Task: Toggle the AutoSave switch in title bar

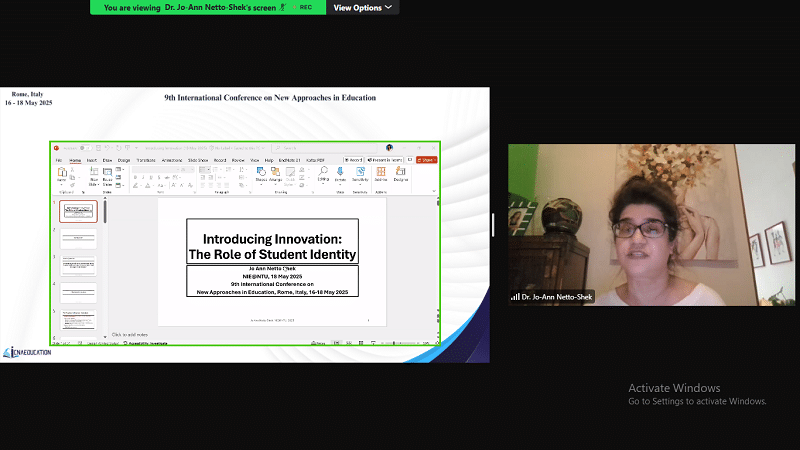Action: pos(86,148)
